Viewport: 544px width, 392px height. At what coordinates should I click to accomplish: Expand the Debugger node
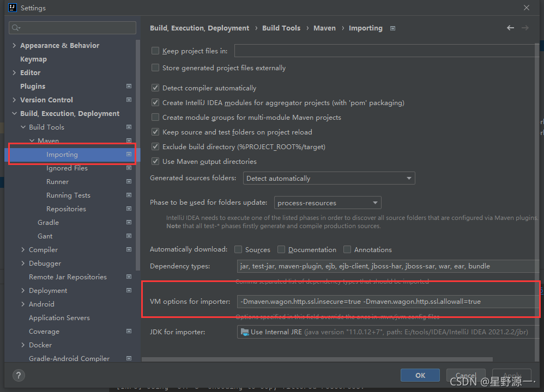point(23,264)
